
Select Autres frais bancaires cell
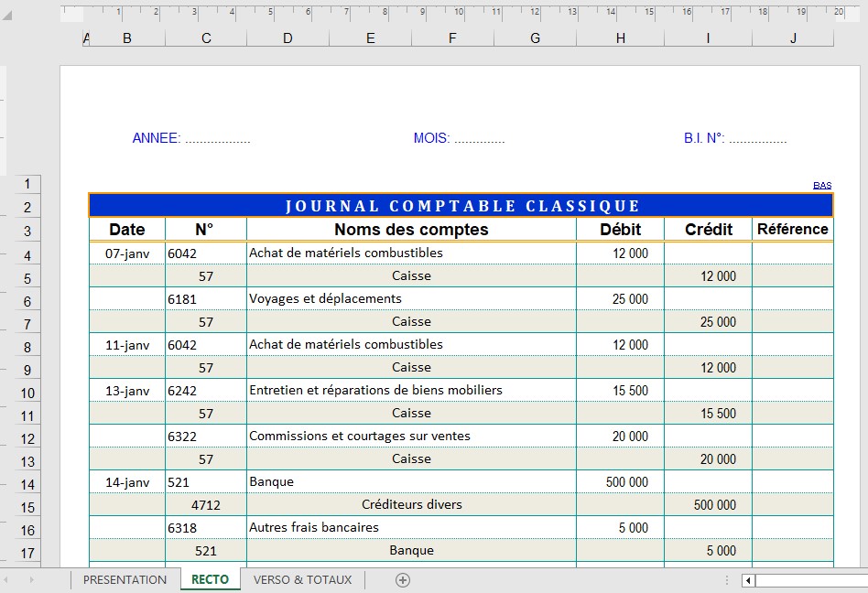point(411,527)
